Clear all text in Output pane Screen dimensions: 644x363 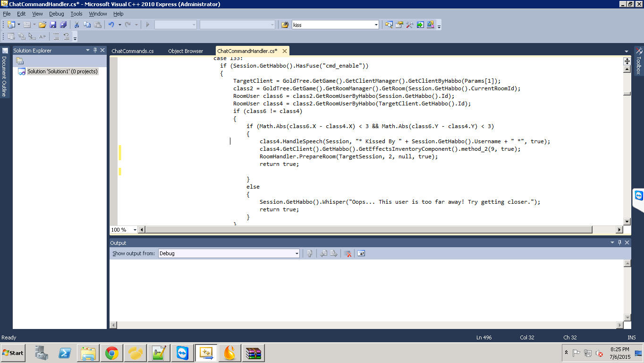tap(347, 253)
